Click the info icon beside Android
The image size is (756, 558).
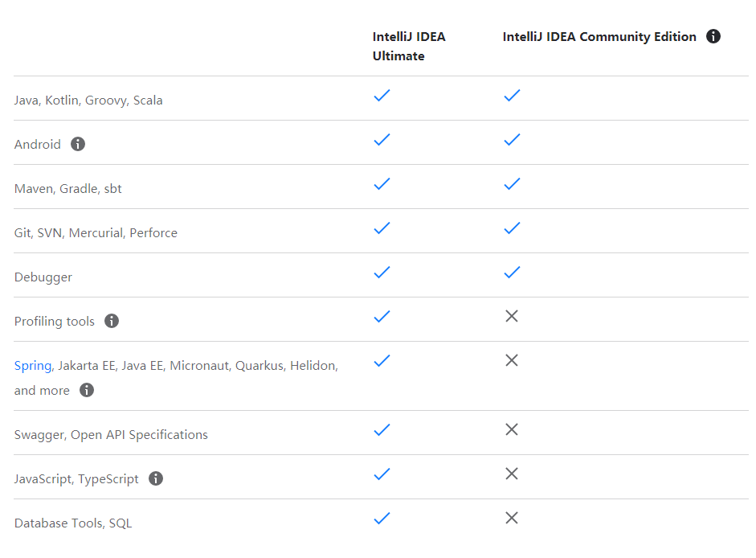click(x=78, y=144)
